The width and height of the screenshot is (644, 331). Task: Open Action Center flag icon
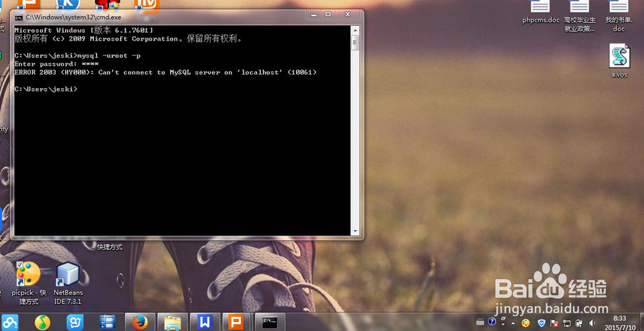click(554, 323)
